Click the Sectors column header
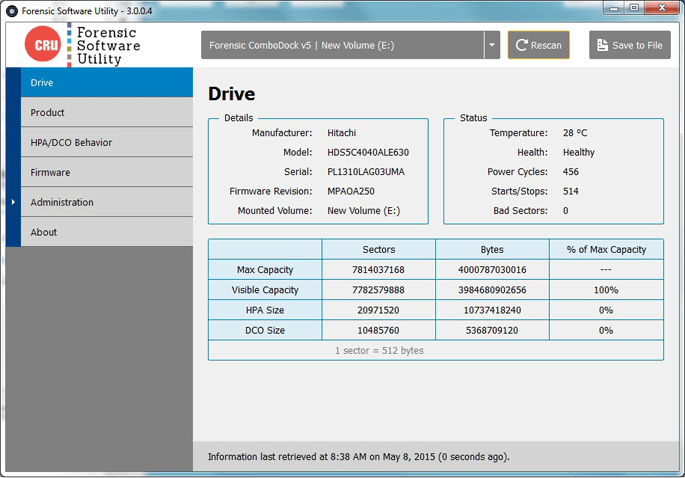The image size is (685, 478). [378, 249]
